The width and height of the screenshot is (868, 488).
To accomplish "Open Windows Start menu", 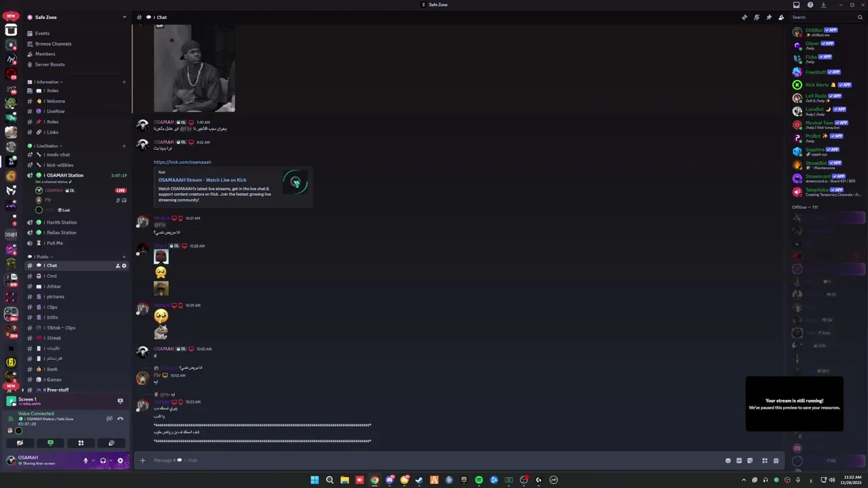I will pos(315,480).
